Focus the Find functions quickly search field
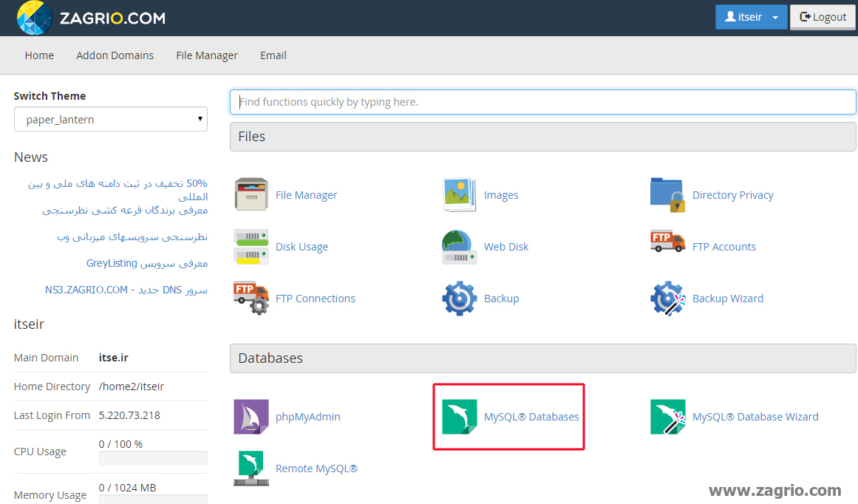 point(543,102)
